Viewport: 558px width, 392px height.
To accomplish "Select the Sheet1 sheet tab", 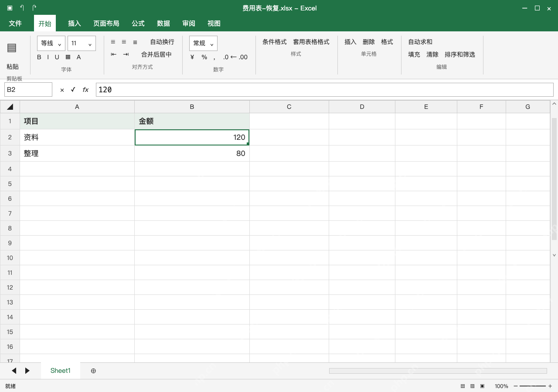I will 61,371.
